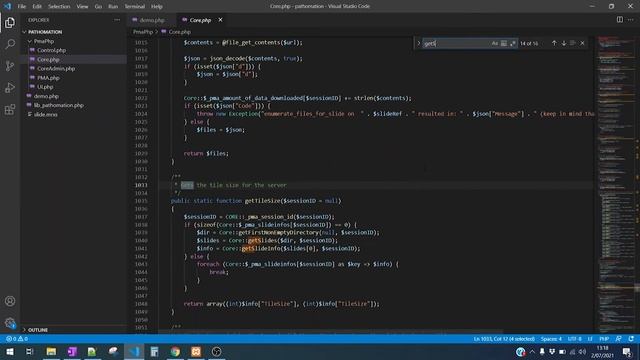Open PMA.php in explorer
Screen dimensions: 640x360
coord(48,78)
